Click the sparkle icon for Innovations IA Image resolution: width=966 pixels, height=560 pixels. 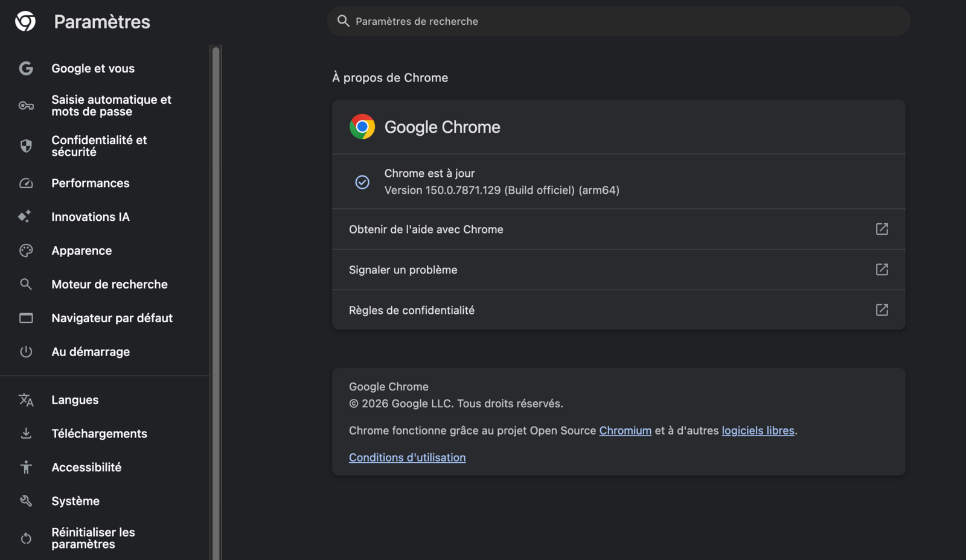point(25,216)
